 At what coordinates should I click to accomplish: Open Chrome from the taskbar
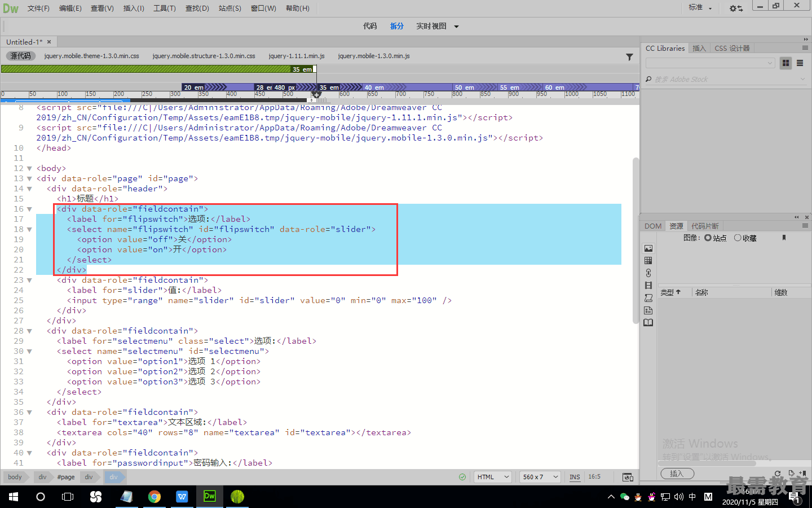point(154,496)
